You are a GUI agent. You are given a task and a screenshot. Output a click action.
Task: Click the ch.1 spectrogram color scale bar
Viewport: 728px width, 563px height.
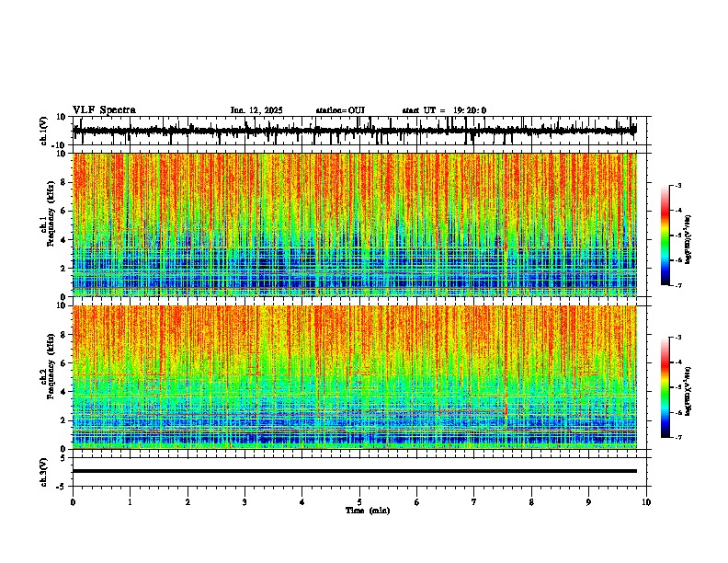coord(665,236)
